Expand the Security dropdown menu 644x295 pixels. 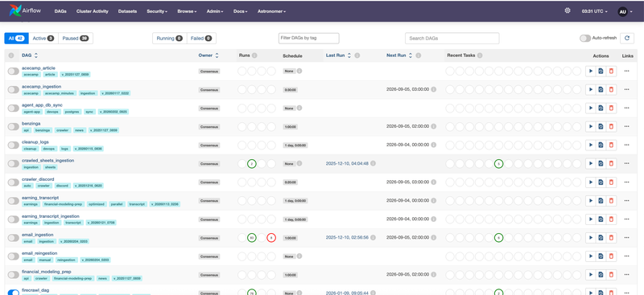coord(157,11)
